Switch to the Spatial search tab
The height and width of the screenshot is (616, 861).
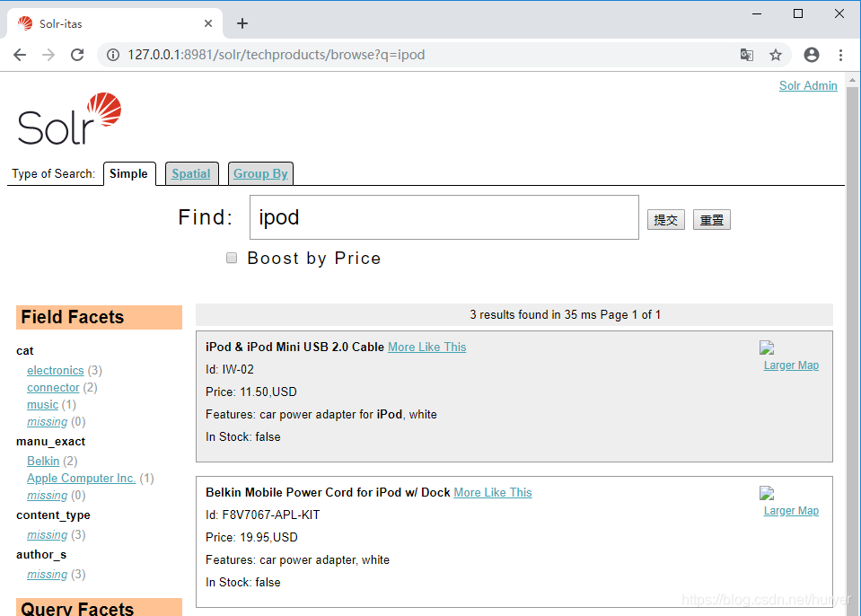coord(191,174)
